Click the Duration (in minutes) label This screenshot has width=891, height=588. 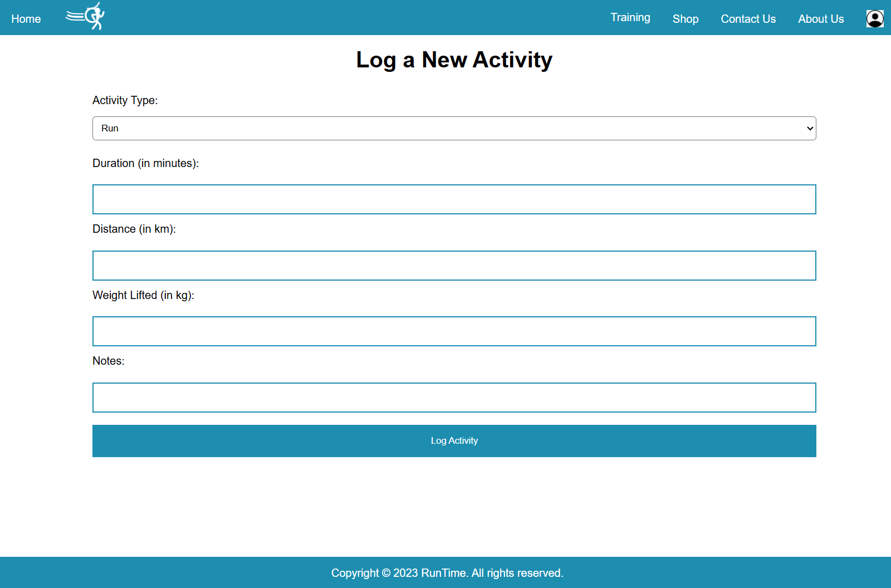146,163
